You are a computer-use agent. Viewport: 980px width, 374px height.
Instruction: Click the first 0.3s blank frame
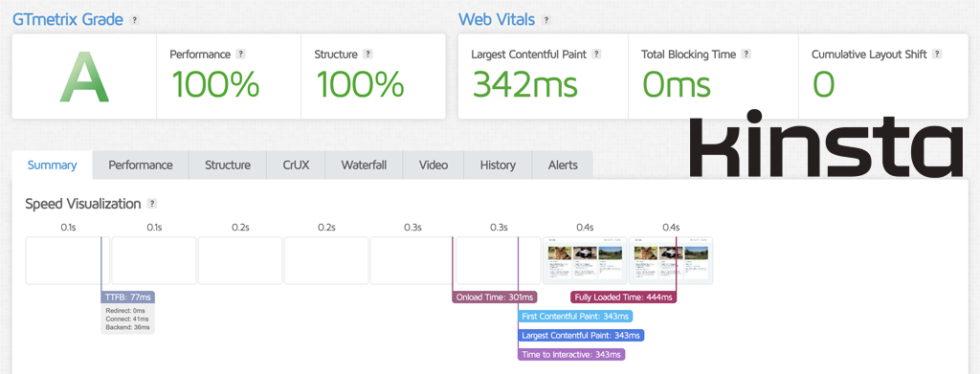point(412,261)
